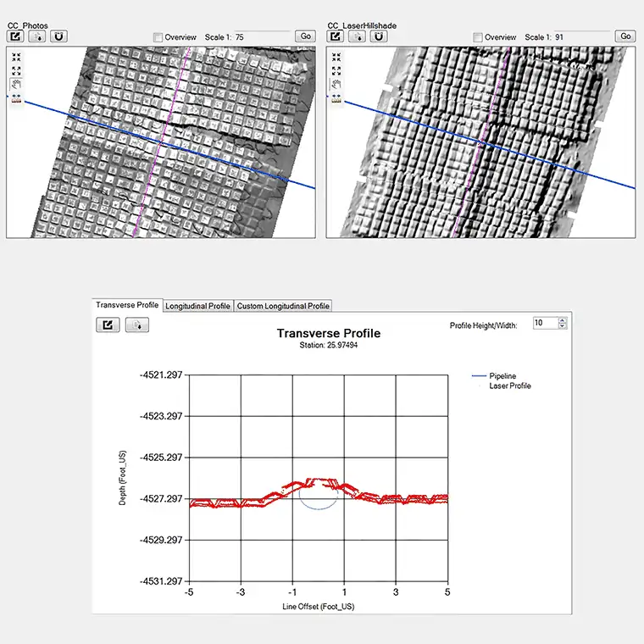Image resolution: width=644 pixels, height=644 pixels.
Task: Decrease Profile Height/Width with down arrow
Action: (563, 325)
